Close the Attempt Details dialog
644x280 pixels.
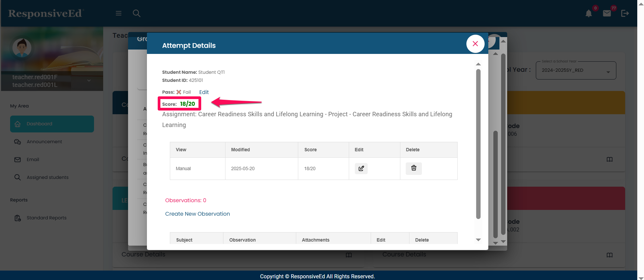475,44
